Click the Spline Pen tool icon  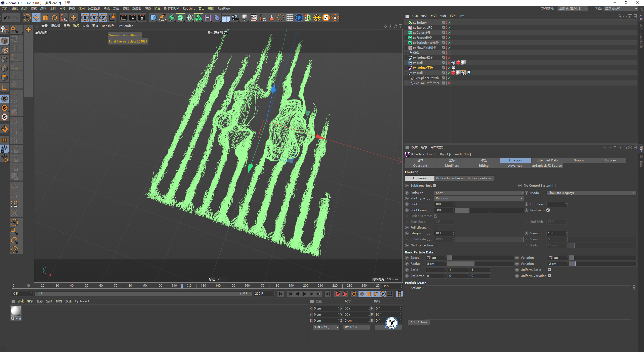pyautogui.click(x=163, y=18)
